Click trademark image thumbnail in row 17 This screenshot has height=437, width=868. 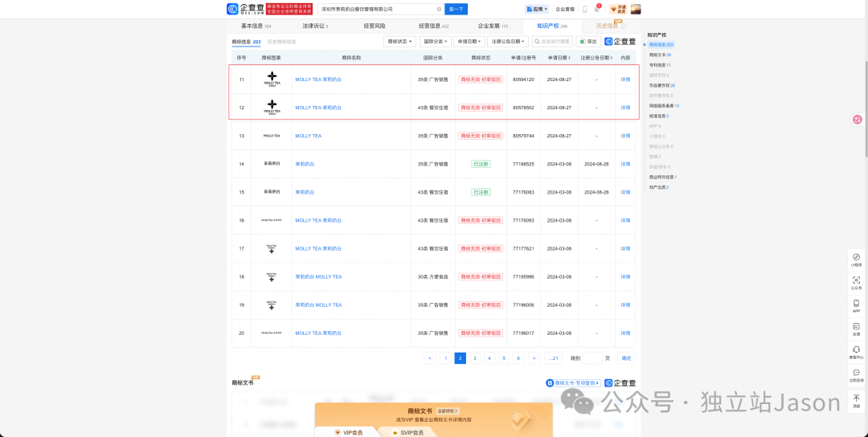pos(272,248)
